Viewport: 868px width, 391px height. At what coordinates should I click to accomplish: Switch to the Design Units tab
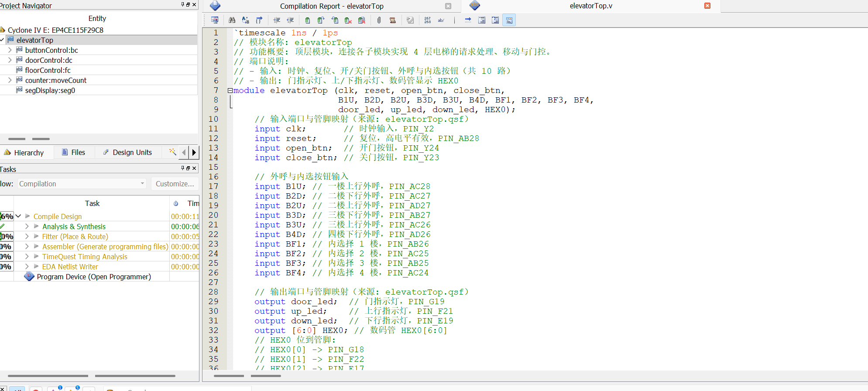click(127, 152)
